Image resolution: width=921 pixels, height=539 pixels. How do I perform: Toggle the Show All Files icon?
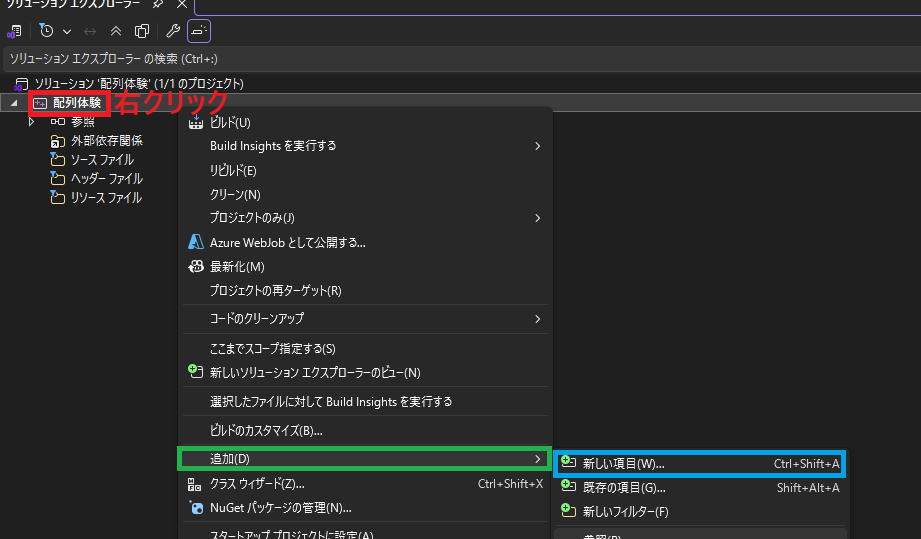(141, 31)
